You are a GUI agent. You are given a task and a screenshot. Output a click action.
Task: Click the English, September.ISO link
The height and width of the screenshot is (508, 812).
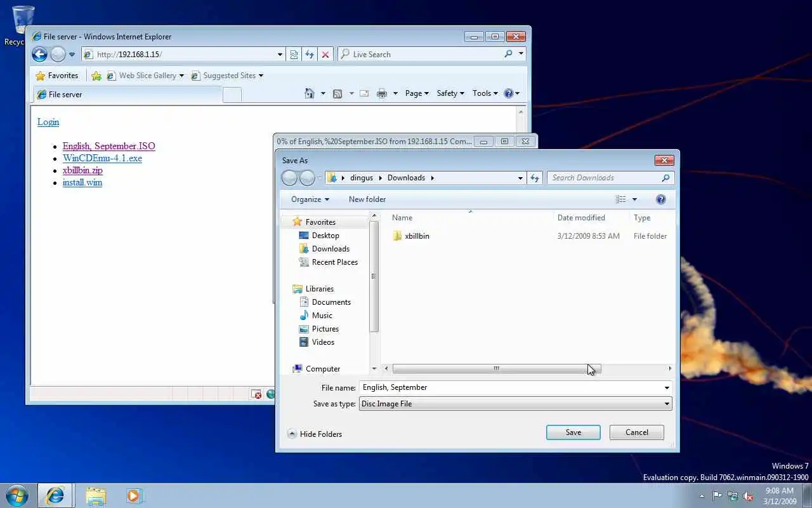tap(109, 146)
